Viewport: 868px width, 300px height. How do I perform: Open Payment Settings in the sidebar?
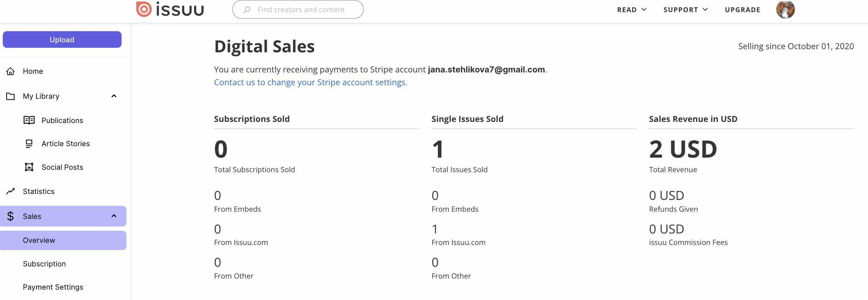tap(53, 287)
